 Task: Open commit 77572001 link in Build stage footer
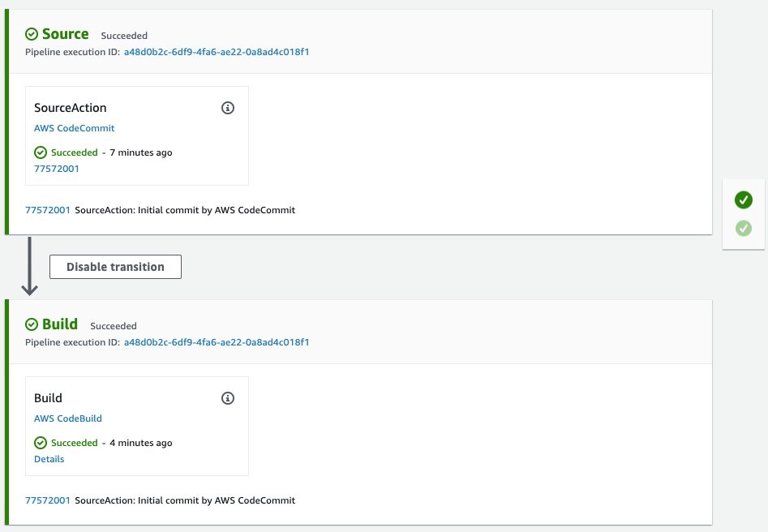tap(48, 500)
